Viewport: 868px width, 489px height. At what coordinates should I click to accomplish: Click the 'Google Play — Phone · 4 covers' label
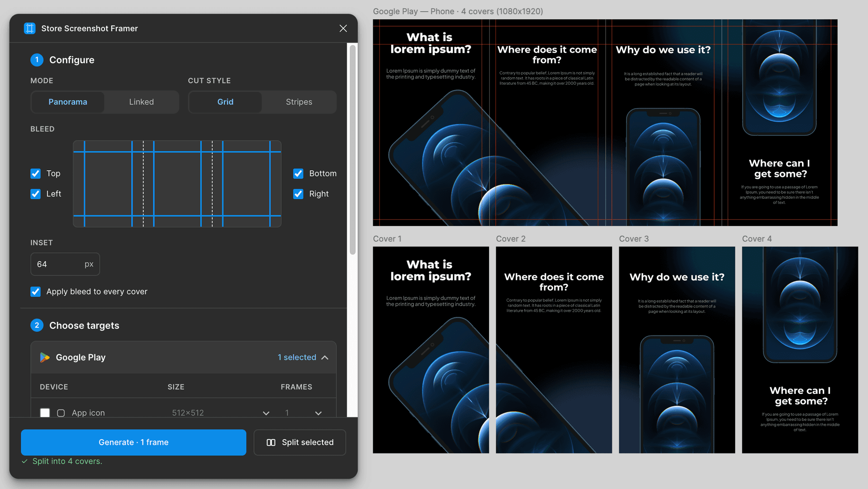(458, 11)
